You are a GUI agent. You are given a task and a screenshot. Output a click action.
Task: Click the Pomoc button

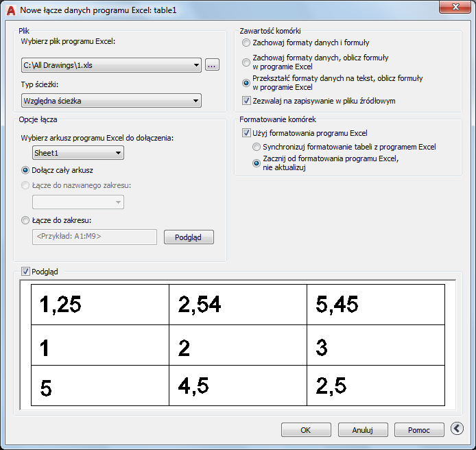[419, 430]
